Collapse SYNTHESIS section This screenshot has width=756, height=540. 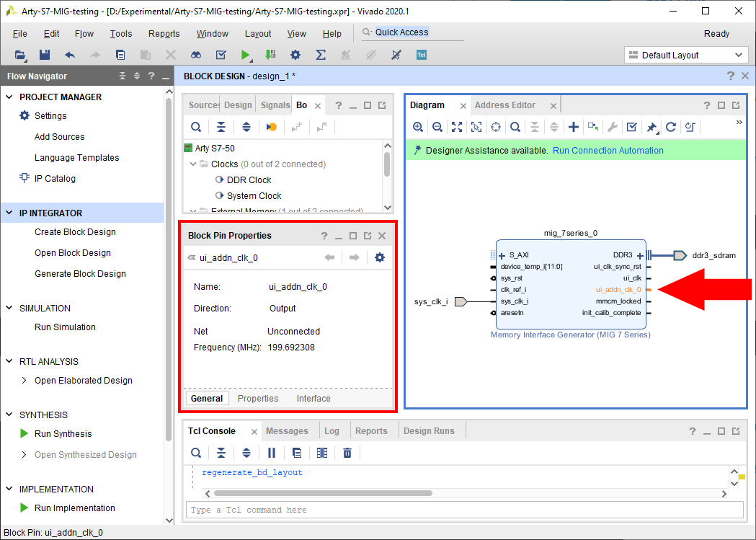pos(9,415)
